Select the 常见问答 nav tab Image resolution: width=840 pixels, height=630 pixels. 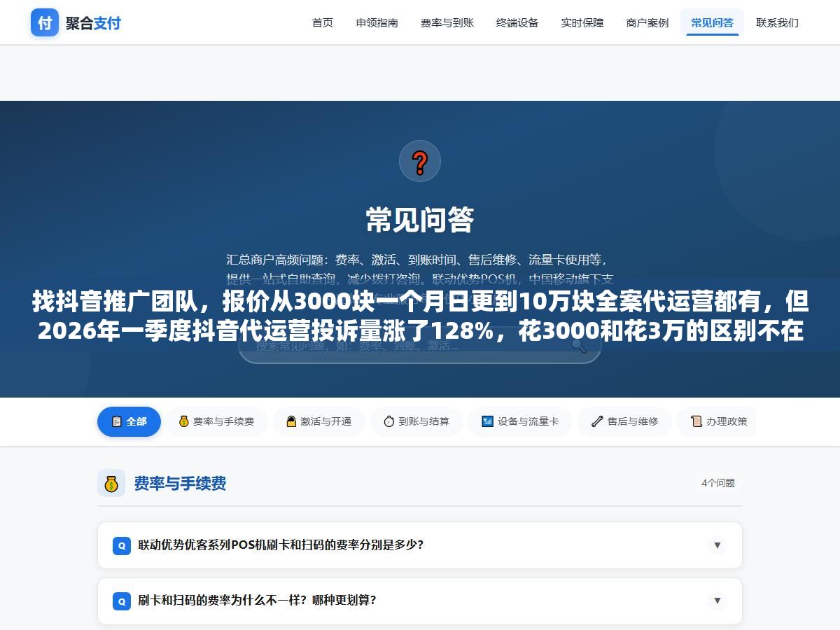713,22
